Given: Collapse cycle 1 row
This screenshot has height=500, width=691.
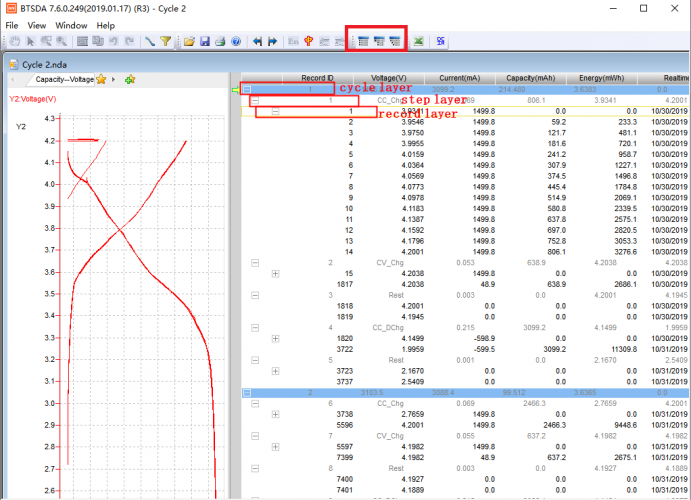Looking at the screenshot, I should tap(247, 89).
